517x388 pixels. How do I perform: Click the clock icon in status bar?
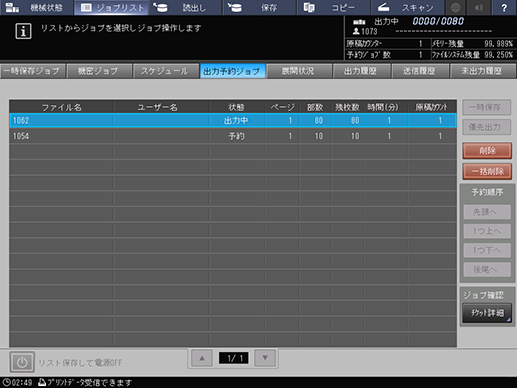(6, 382)
